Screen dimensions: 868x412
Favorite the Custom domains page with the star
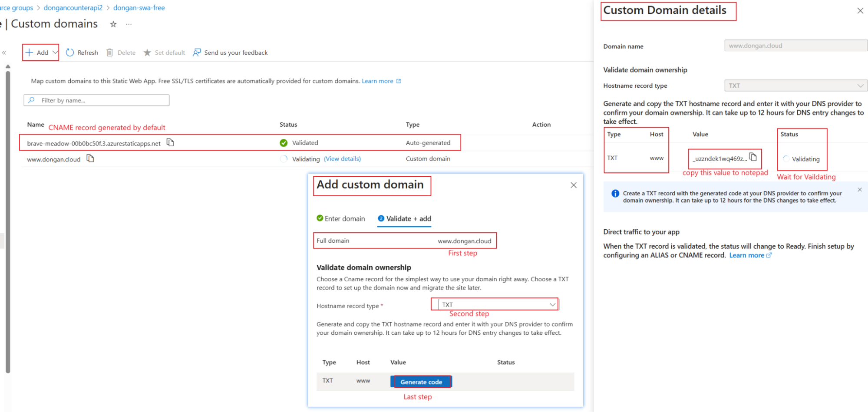113,24
